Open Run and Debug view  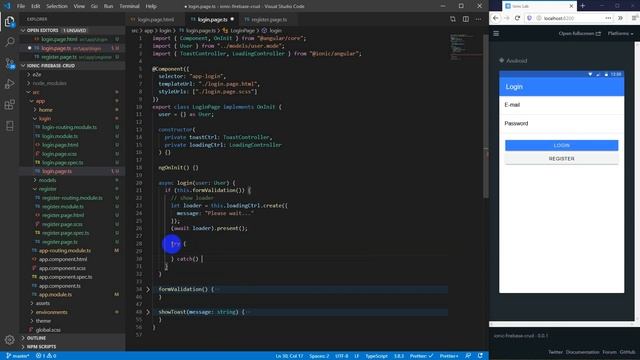(x=9, y=84)
